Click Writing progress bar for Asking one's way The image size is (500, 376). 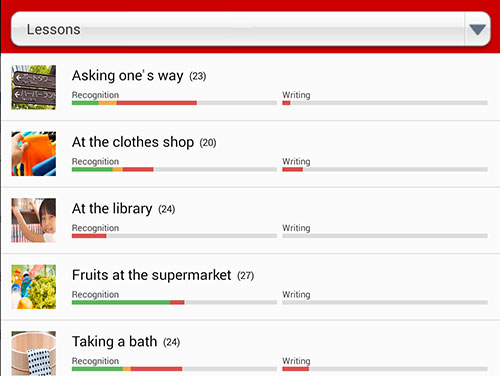[x=385, y=103]
